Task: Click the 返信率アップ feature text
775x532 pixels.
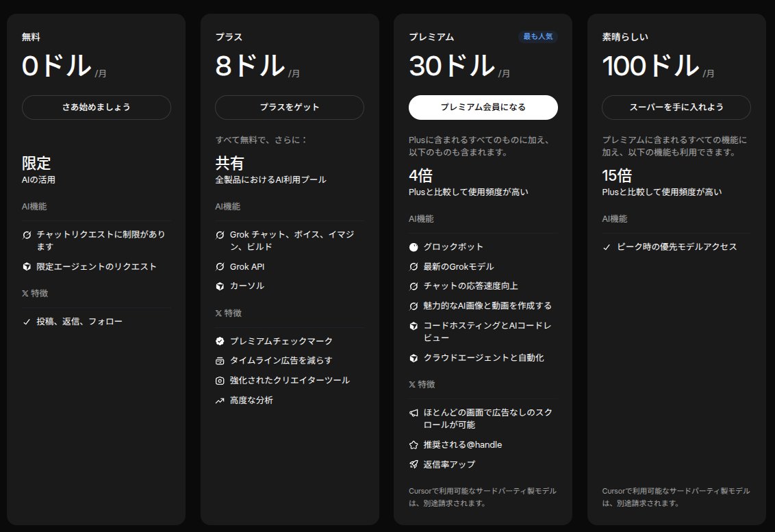Action: (449, 465)
